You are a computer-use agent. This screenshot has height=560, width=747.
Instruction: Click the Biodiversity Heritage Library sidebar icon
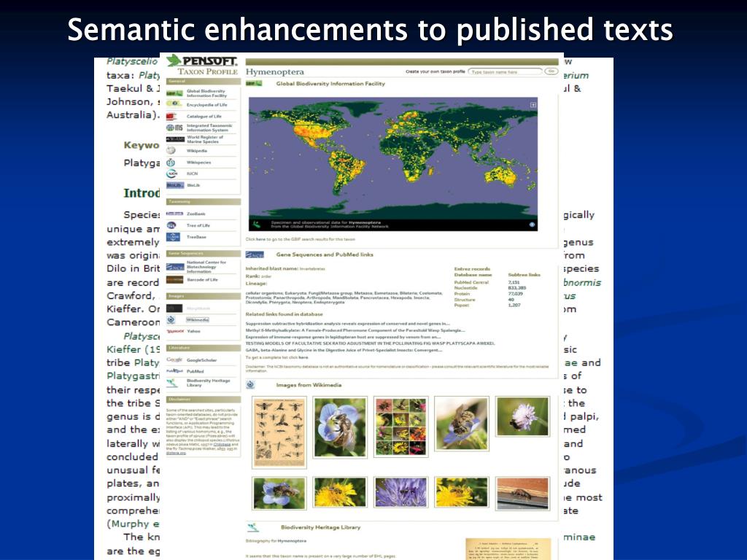[172, 383]
